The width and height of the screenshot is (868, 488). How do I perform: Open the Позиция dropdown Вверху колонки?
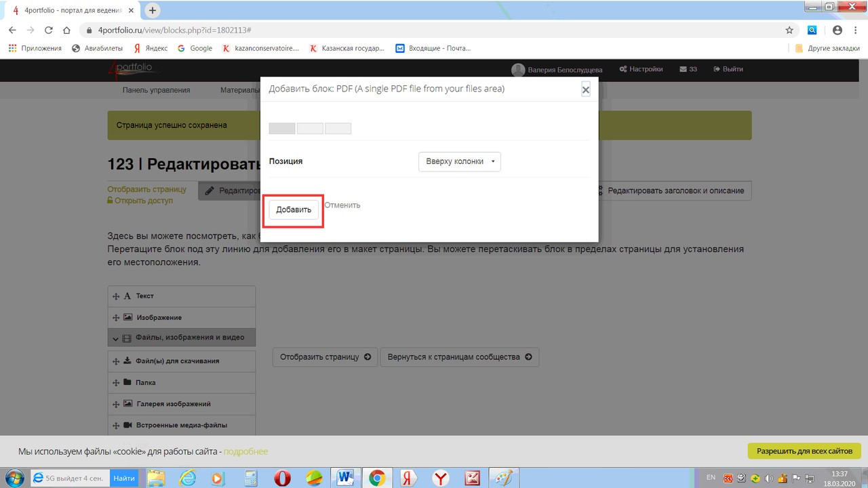tap(459, 161)
